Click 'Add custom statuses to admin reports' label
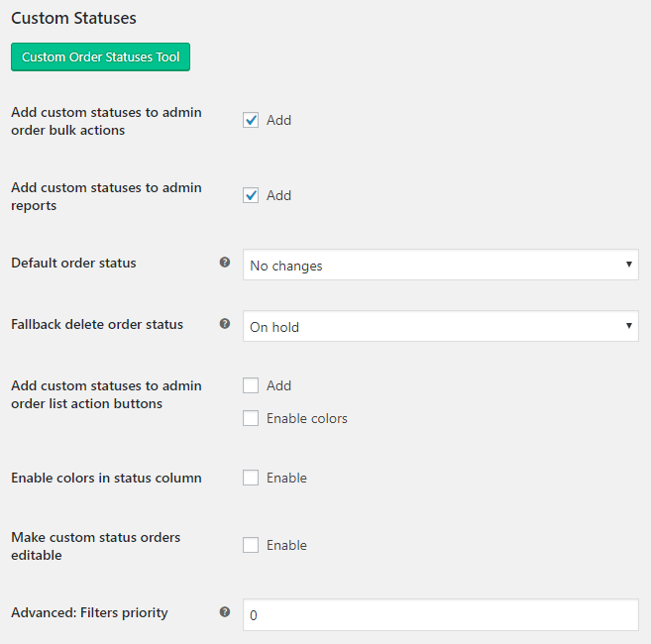This screenshot has width=651, height=644. click(x=106, y=196)
